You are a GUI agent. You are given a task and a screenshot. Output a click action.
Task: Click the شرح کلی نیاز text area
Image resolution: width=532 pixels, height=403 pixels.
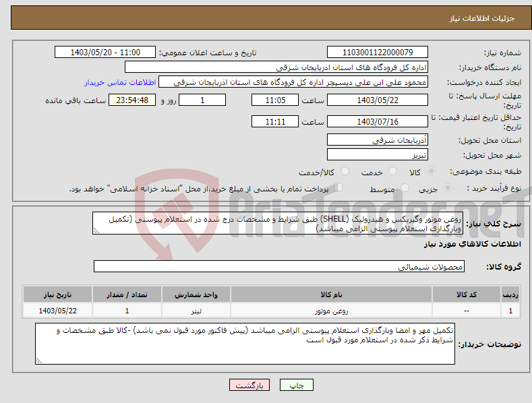pos(278,223)
